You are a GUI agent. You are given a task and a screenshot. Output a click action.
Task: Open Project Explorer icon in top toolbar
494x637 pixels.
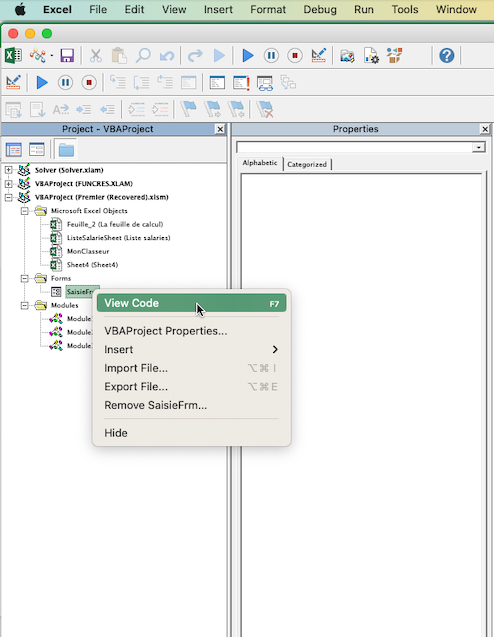(x=347, y=56)
